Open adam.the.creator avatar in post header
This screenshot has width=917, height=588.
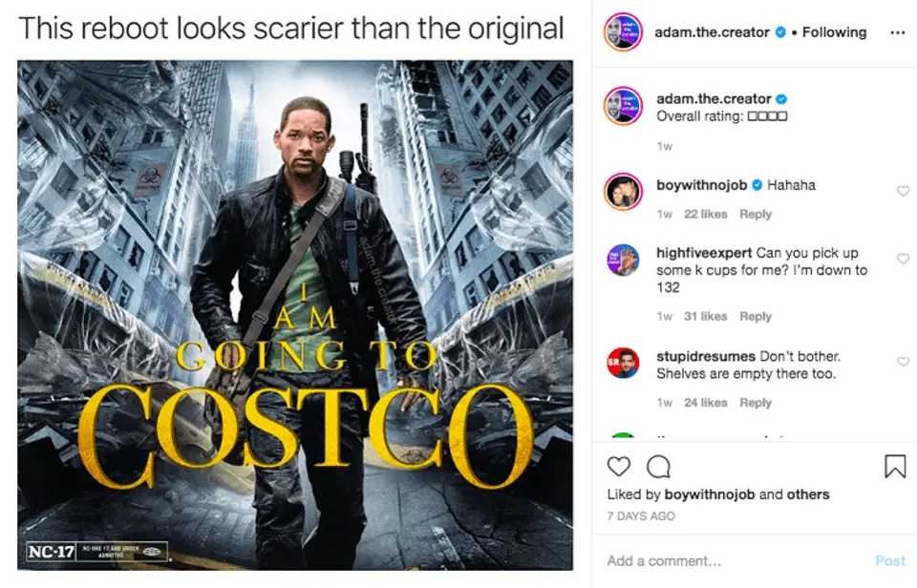click(x=622, y=32)
